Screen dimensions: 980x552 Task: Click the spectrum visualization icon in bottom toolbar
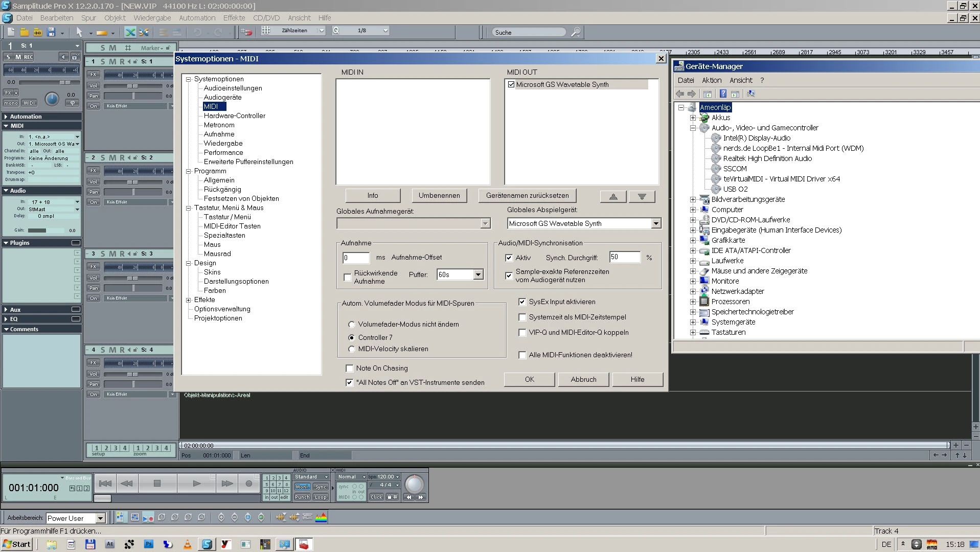(x=321, y=517)
